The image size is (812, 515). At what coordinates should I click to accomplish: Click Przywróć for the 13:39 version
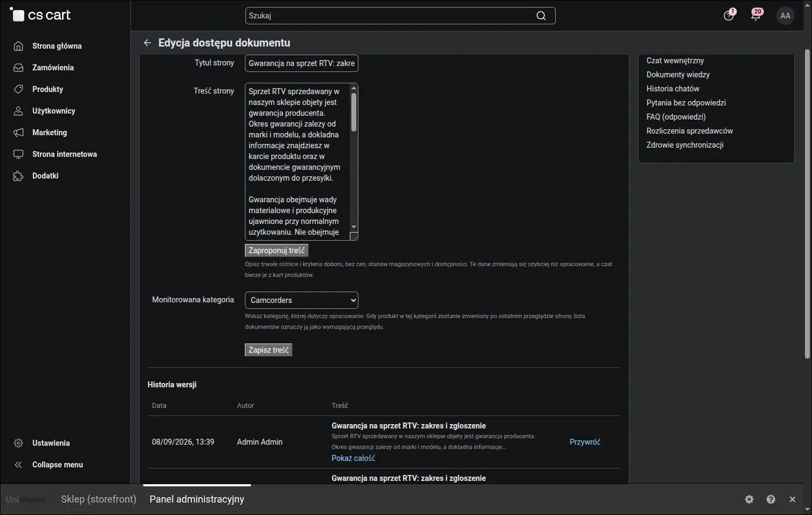(585, 442)
